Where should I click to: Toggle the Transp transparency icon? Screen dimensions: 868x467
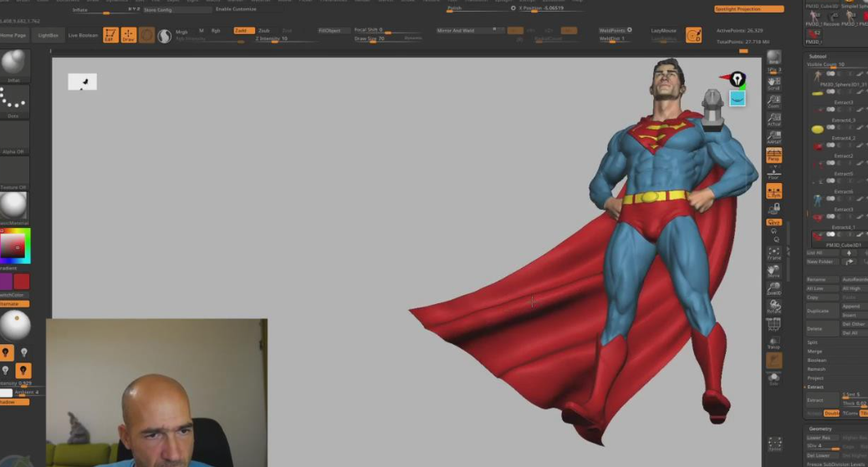pyautogui.click(x=774, y=343)
